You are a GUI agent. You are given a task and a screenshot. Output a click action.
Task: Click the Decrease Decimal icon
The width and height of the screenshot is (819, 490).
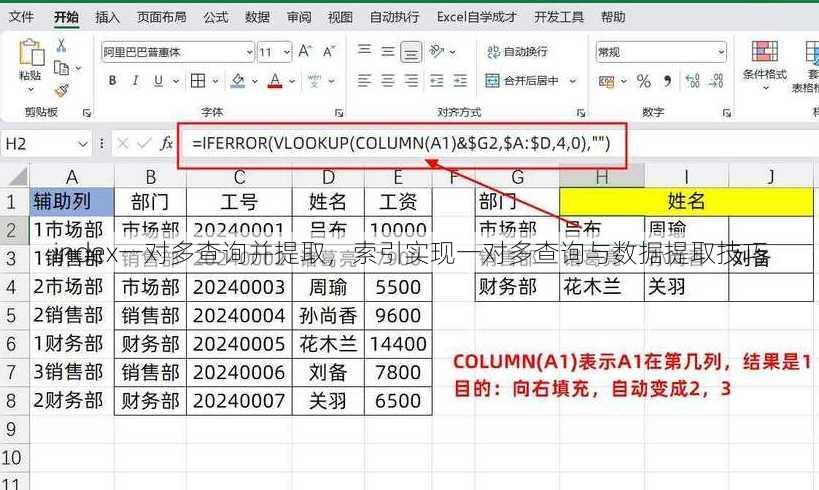pos(716,81)
